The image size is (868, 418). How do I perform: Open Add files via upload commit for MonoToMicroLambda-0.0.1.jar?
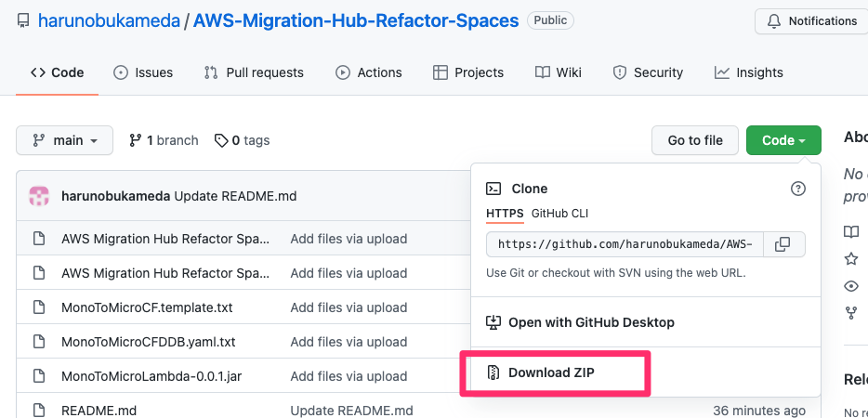[349, 376]
